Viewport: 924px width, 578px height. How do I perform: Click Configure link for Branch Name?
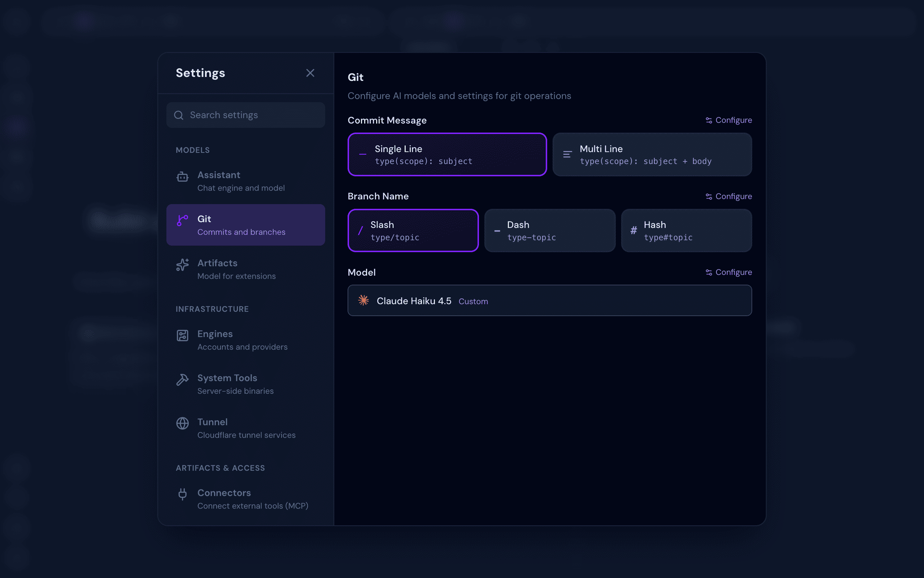coord(728,196)
